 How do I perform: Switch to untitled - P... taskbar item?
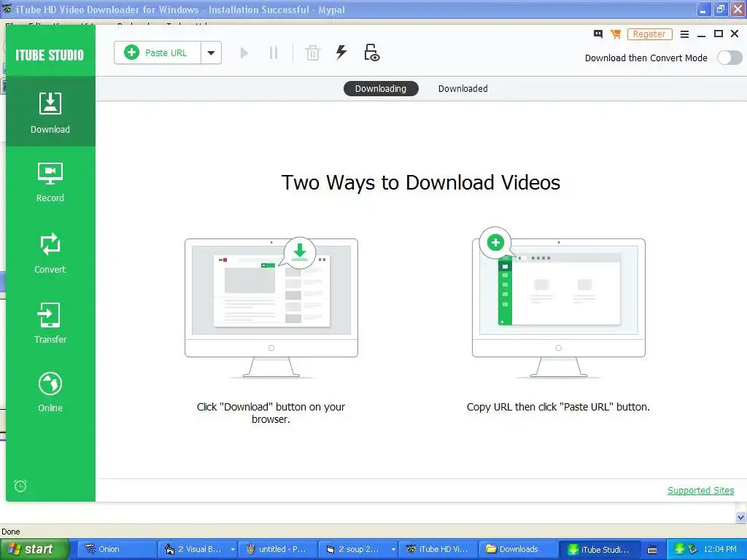(x=278, y=550)
